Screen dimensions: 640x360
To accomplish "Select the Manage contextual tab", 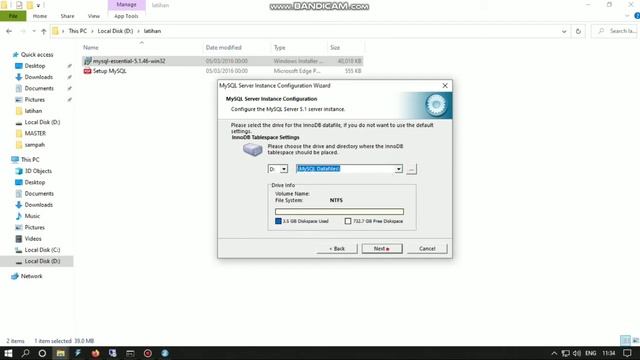I will tap(126, 4).
